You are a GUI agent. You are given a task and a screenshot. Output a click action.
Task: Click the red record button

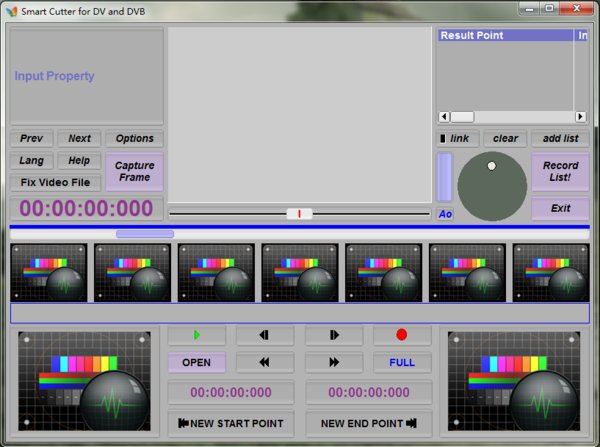402,335
